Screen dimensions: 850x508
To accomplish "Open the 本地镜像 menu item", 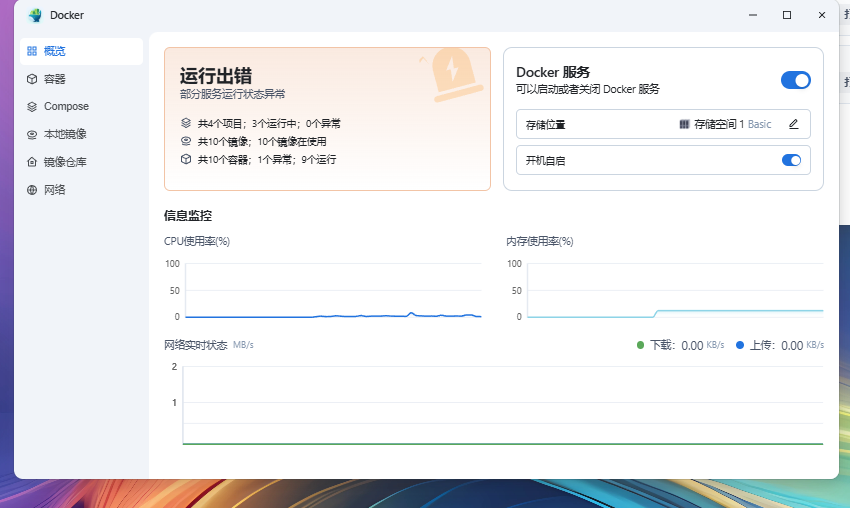I will 65,134.
